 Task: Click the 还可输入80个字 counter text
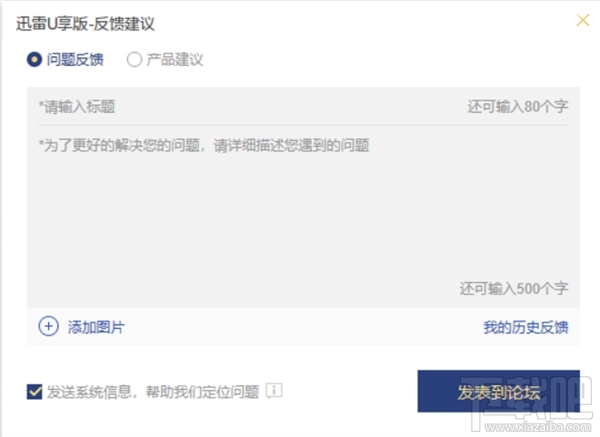tap(518, 106)
